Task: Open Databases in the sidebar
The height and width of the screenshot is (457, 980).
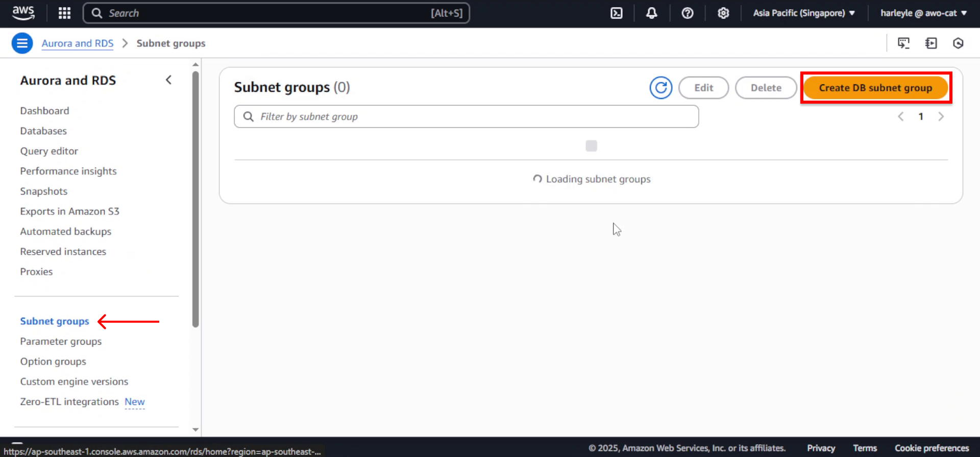Action: 43,131
